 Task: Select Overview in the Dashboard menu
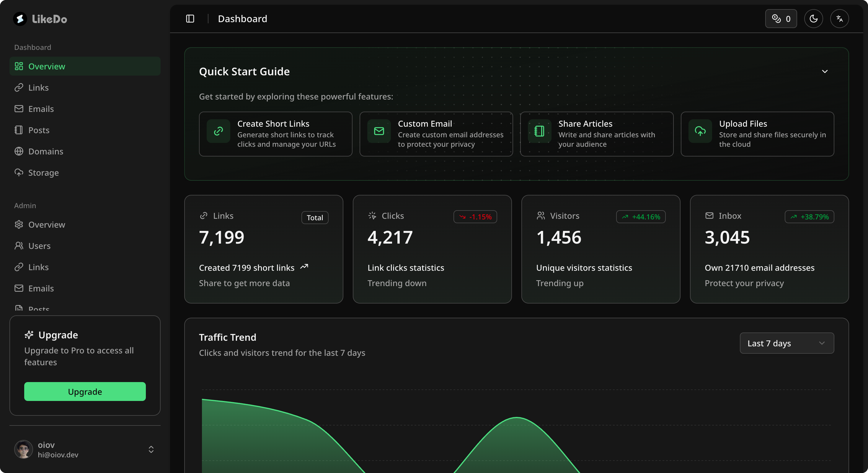pyautogui.click(x=47, y=66)
